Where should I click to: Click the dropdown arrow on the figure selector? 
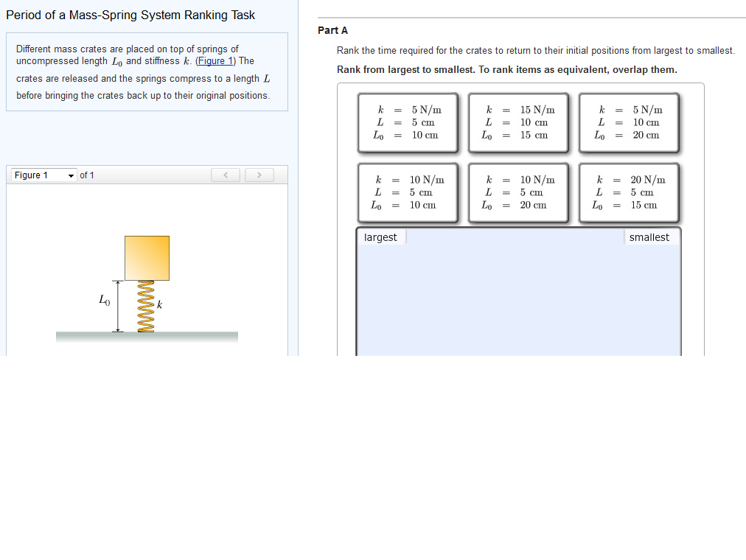pyautogui.click(x=72, y=175)
